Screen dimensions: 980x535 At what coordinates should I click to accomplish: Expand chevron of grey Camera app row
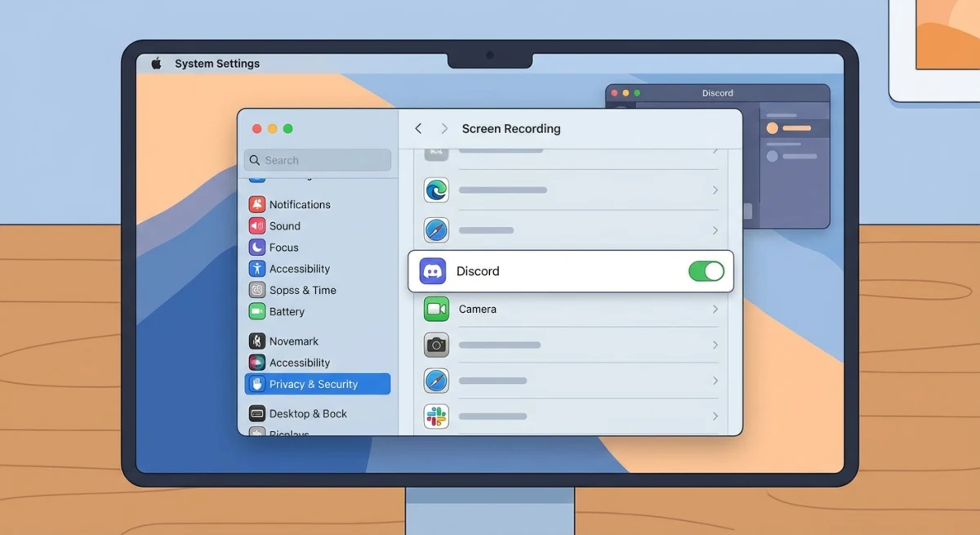[715, 345]
